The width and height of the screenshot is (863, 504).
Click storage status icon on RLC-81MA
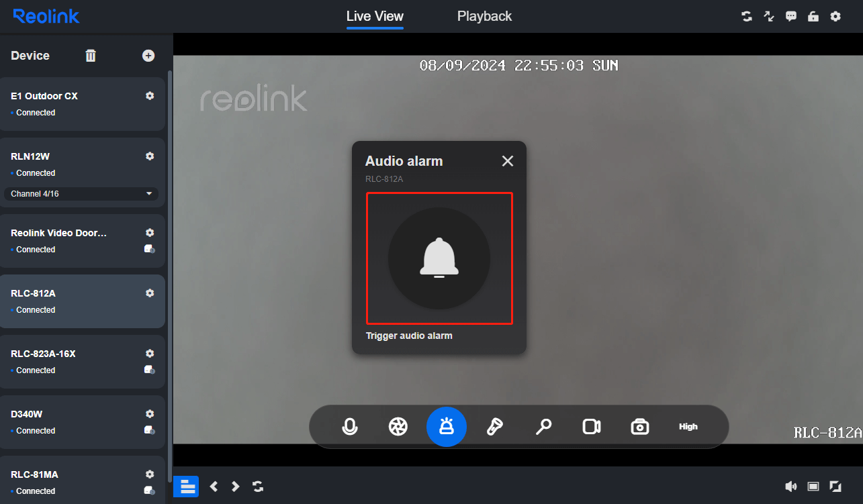click(x=150, y=491)
